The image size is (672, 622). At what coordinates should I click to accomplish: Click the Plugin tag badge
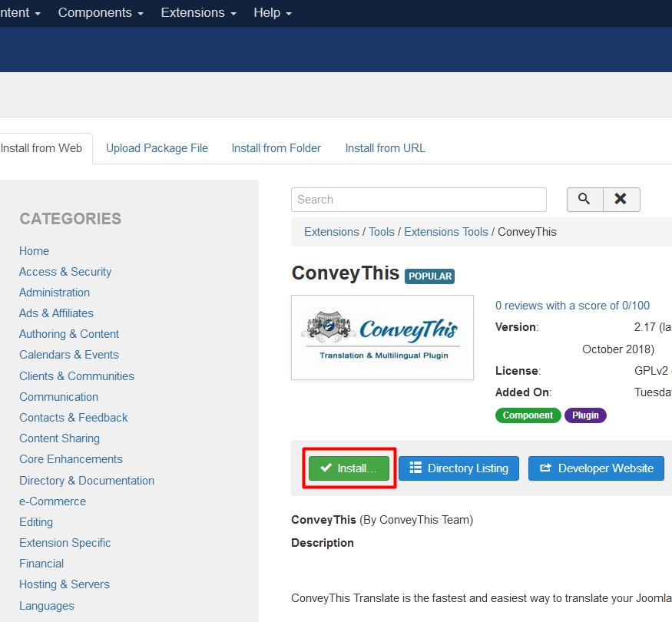click(x=585, y=415)
